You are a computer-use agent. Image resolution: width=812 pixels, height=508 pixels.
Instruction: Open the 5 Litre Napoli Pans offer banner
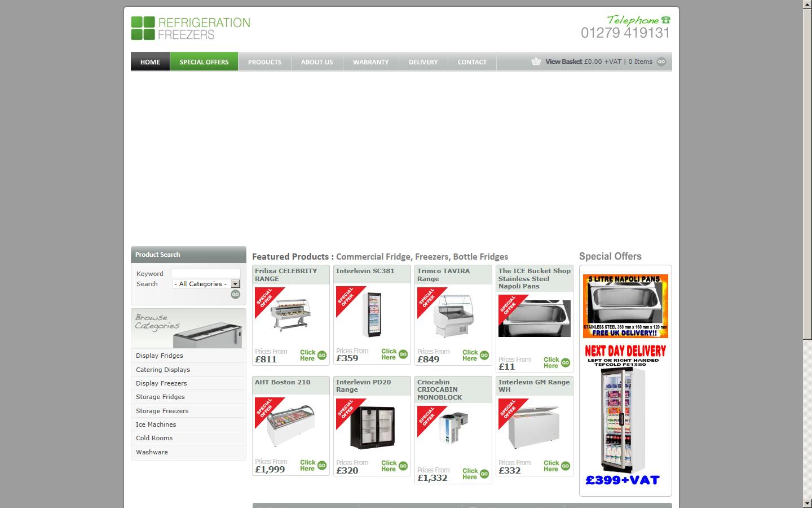pos(625,306)
